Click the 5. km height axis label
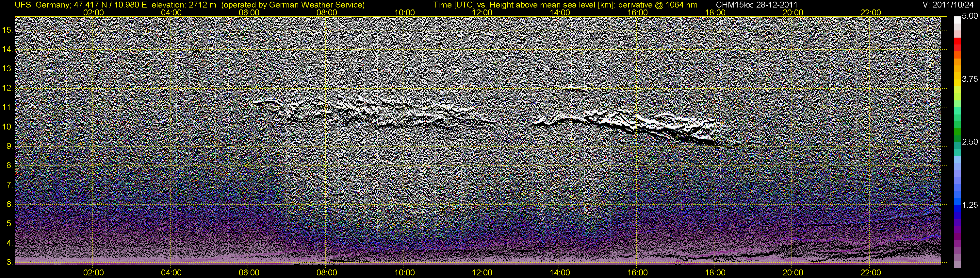 pyautogui.click(x=9, y=224)
